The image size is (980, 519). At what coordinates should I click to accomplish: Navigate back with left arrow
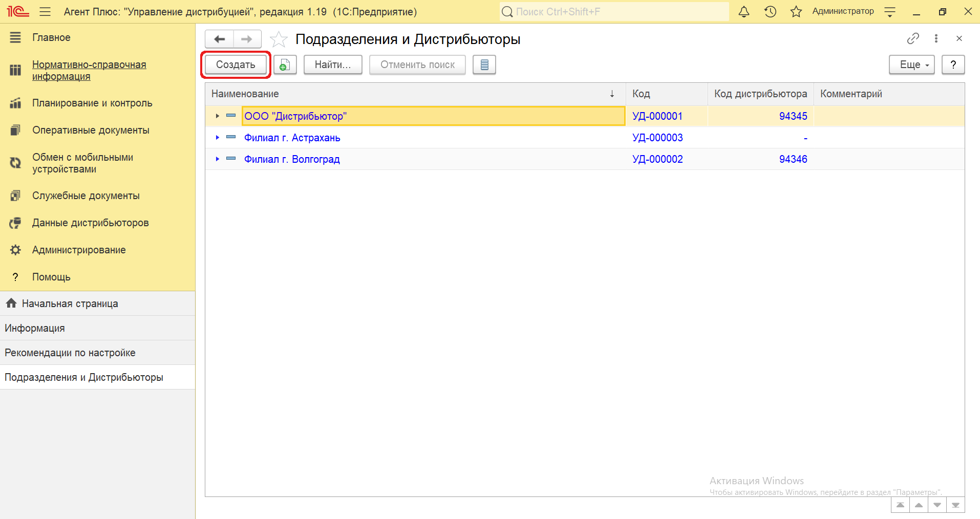coord(220,39)
